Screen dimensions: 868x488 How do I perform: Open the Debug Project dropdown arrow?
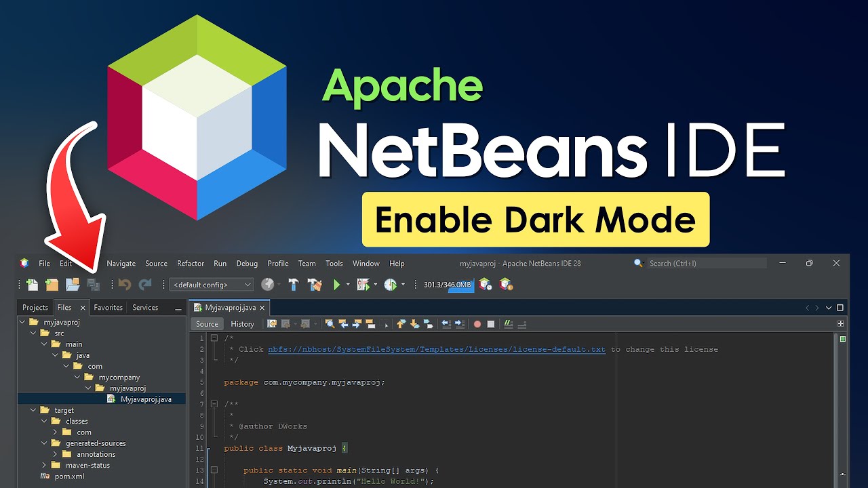[375, 285]
